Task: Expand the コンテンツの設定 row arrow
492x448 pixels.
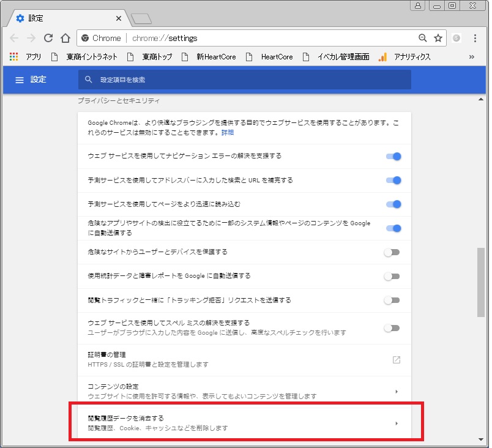Action: [396, 391]
